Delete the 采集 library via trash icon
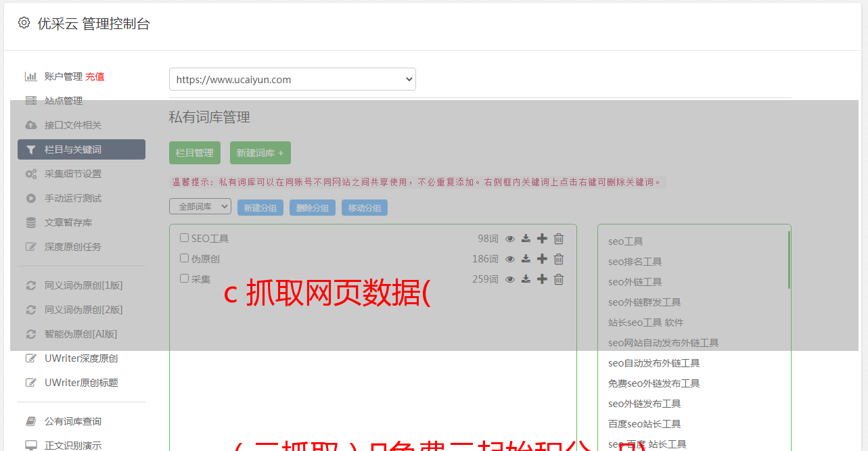Screen dimensions: 868x451 pos(559,279)
